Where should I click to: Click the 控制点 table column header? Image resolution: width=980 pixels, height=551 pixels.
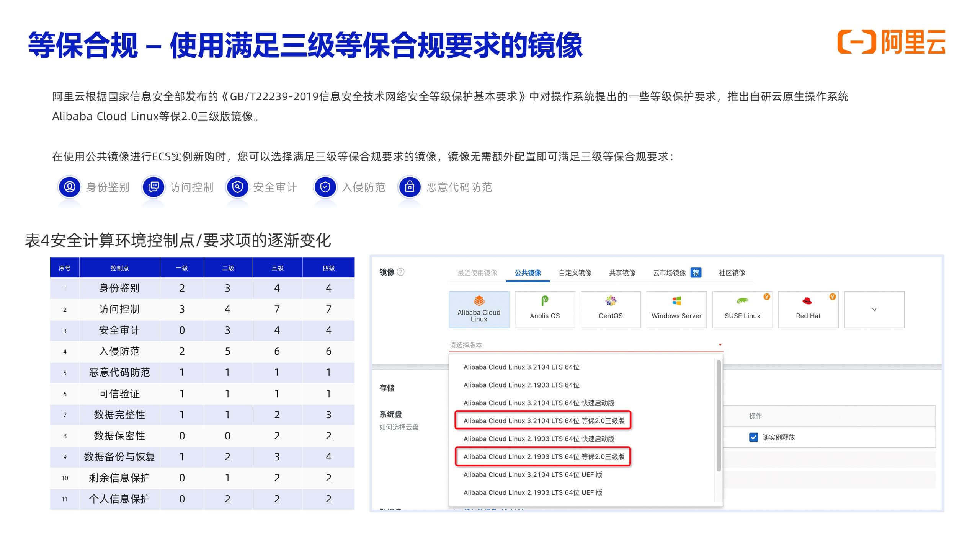(x=119, y=268)
